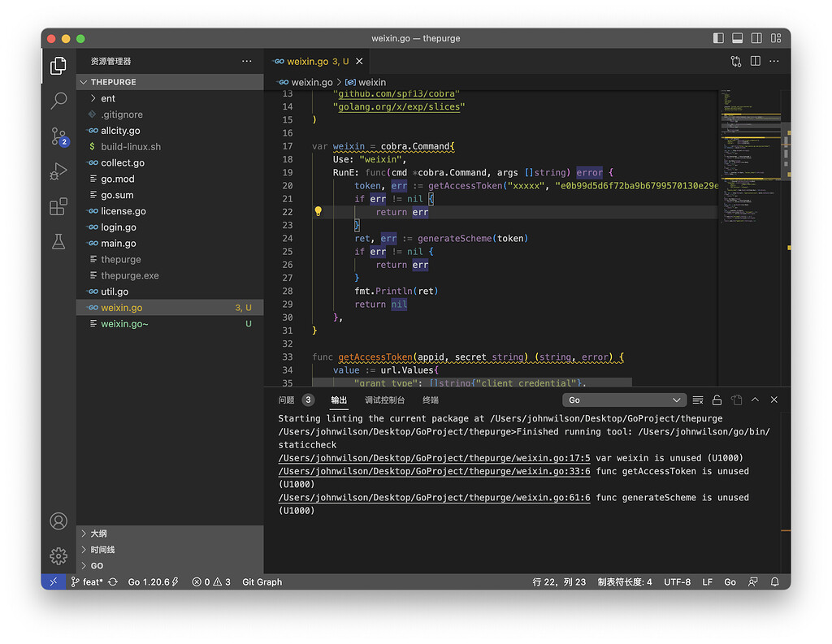
Task: Open the Testing flask icon
Action: click(x=58, y=242)
